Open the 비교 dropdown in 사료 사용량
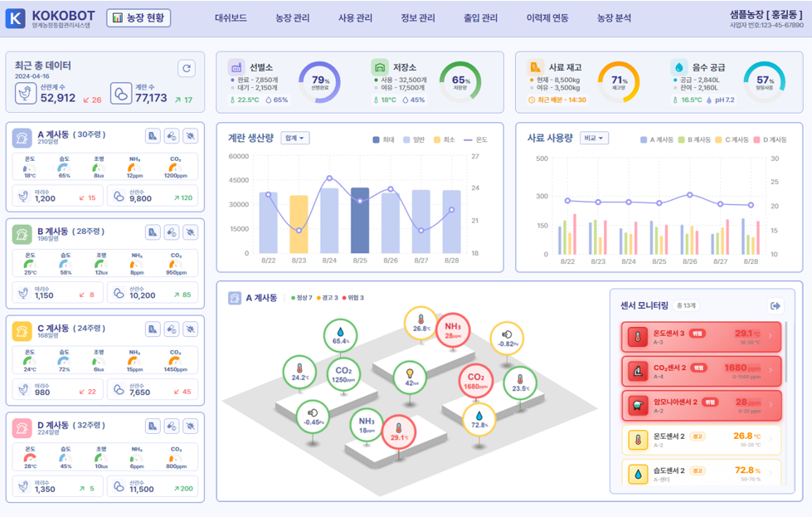This screenshot has height=517, width=812. point(594,139)
